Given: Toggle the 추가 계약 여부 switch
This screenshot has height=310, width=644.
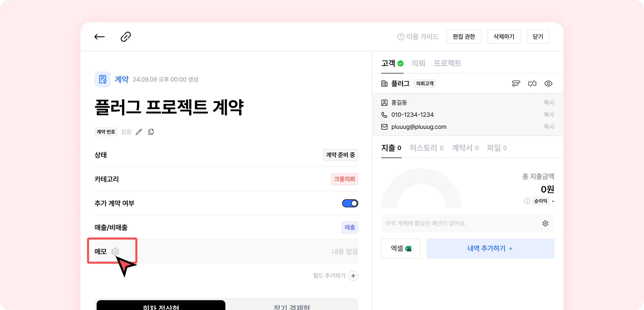Looking at the screenshot, I should (350, 203).
